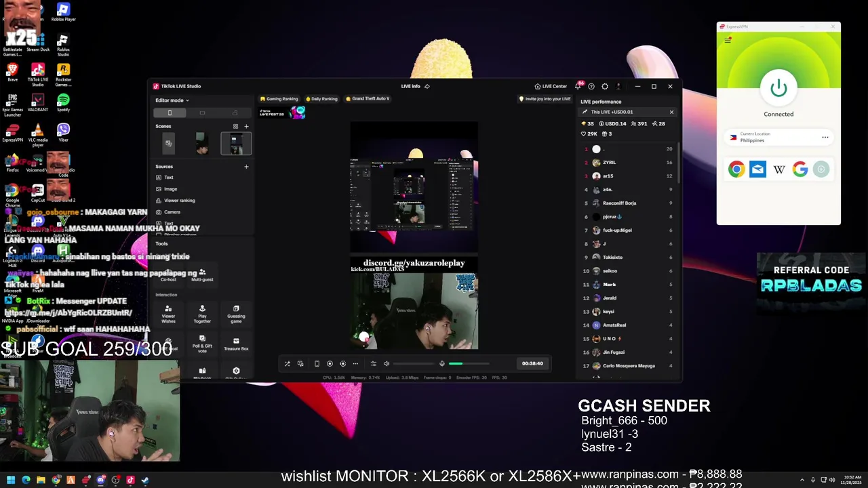Open the scenes grid view icon
Screen dimensions: 868x488
[x=236, y=126]
